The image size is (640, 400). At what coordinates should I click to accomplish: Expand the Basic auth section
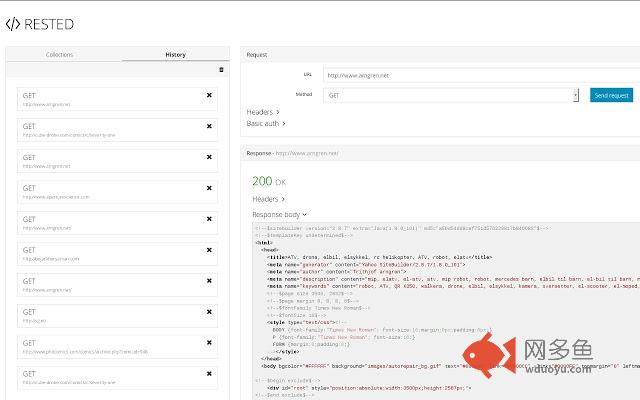pyautogui.click(x=266, y=124)
